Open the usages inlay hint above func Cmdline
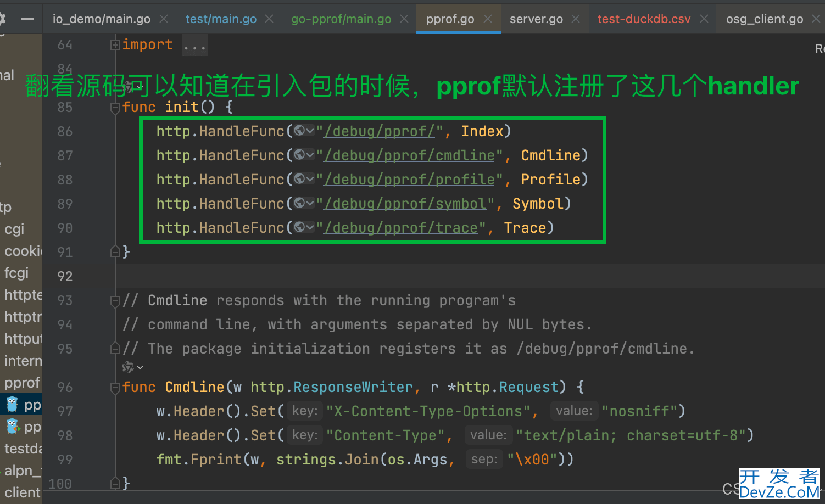The image size is (825, 504). pyautogui.click(x=132, y=367)
